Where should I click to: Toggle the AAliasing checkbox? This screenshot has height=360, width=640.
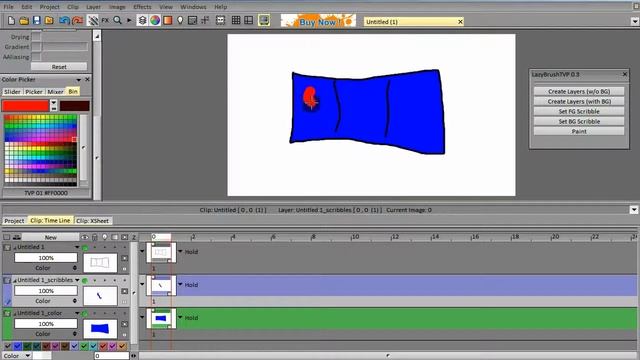36,57
